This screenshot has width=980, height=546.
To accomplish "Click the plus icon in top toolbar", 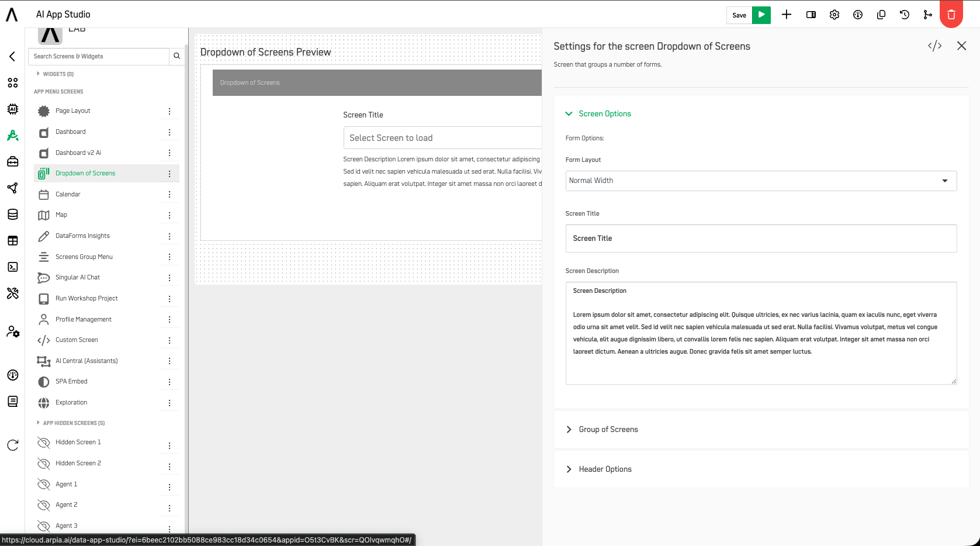I will [x=787, y=15].
